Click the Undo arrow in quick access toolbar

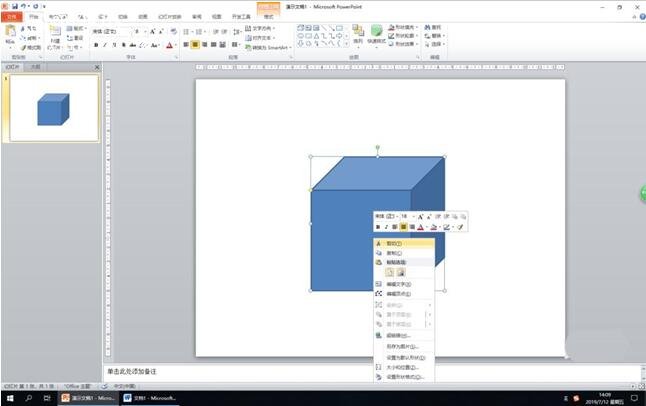pos(23,6)
